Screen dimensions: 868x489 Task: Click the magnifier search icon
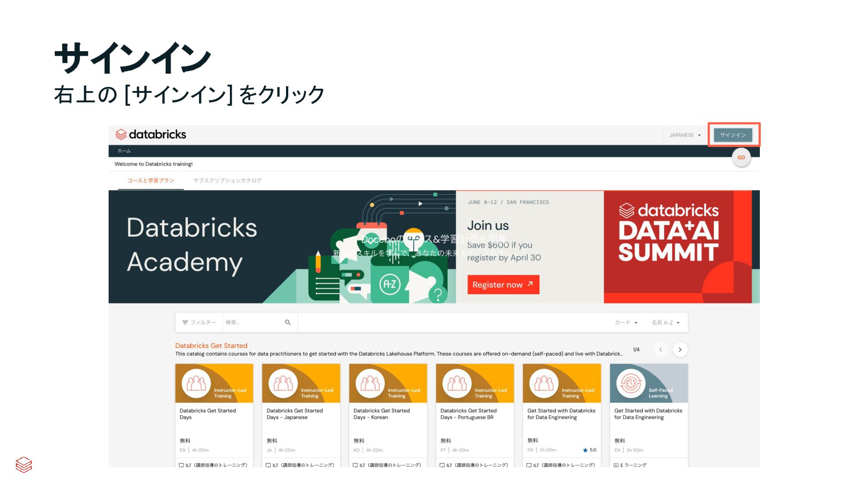[288, 322]
